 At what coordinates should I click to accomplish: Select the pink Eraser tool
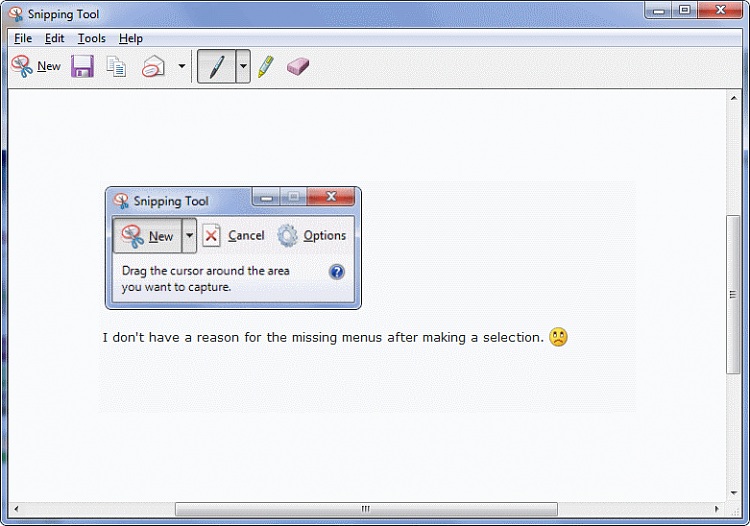tap(298, 66)
